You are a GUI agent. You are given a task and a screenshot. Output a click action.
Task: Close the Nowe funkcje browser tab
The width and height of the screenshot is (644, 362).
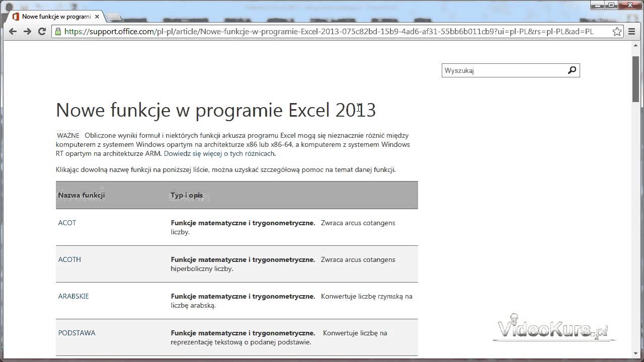coord(97,17)
